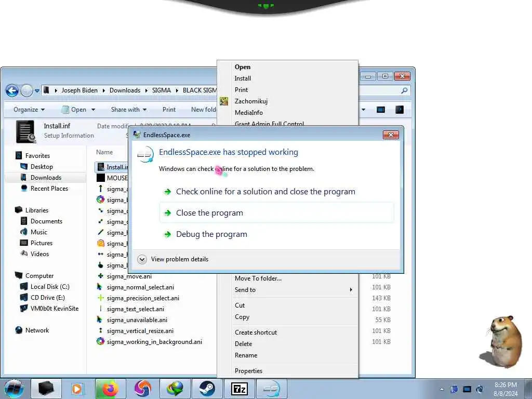The height and width of the screenshot is (399, 532).
Task: Click the Windows Start orb
Action: 14,389
